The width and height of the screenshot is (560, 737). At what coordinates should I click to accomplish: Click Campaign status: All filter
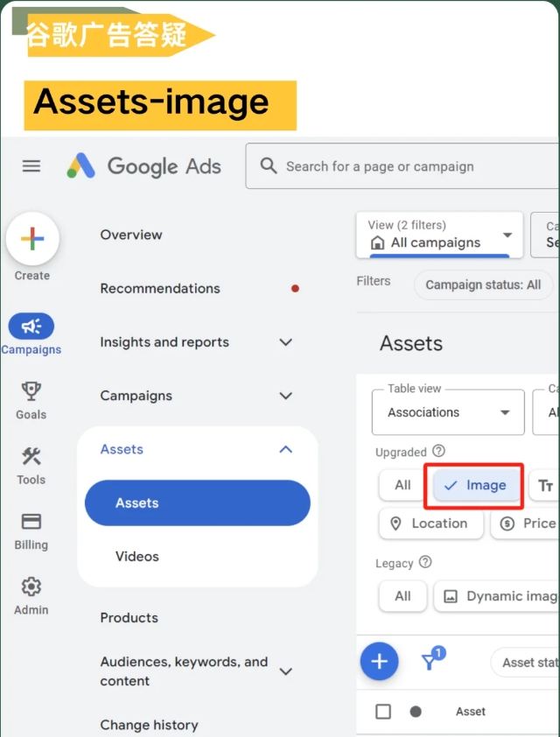483,284
